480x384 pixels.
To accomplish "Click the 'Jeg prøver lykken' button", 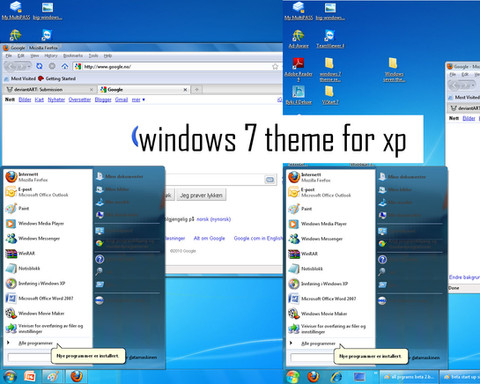I will (201, 195).
